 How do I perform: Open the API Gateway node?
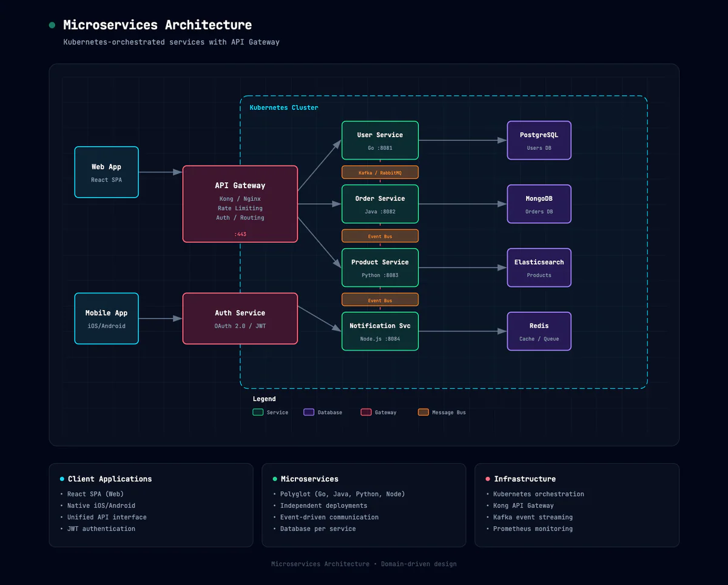tap(240, 203)
